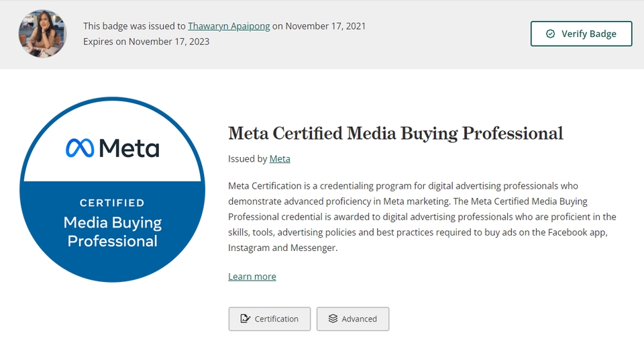Click the title Meta Certified Media Buying Professional
The height and width of the screenshot is (345, 644).
[396, 134]
